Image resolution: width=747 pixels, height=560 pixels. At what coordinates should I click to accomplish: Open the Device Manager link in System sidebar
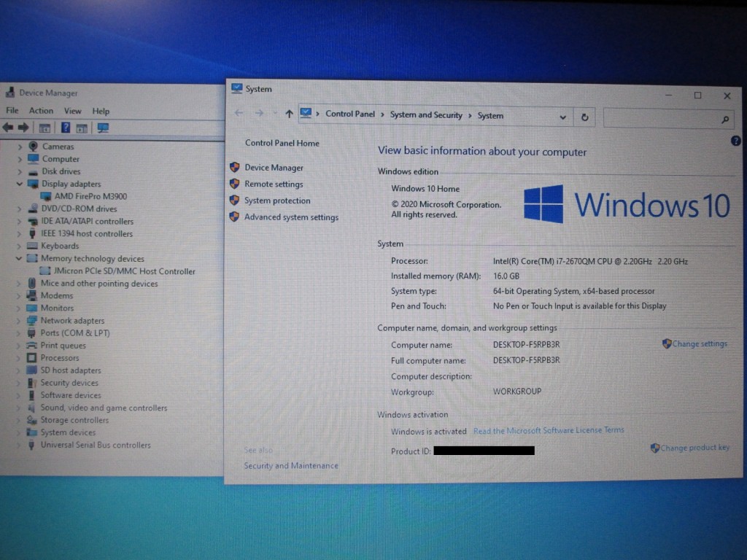click(x=274, y=168)
